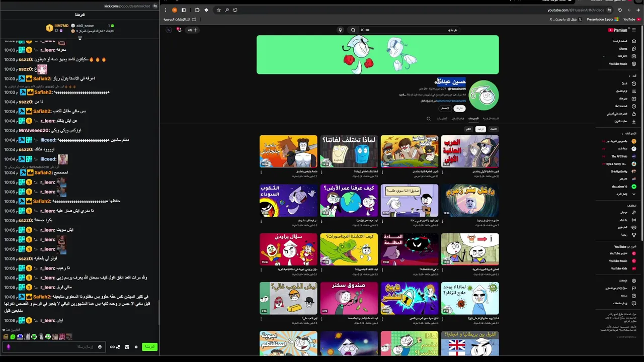Open Presentation 8.pptx bookmark
Screen dimensions: 644x362
(x=603, y=20)
